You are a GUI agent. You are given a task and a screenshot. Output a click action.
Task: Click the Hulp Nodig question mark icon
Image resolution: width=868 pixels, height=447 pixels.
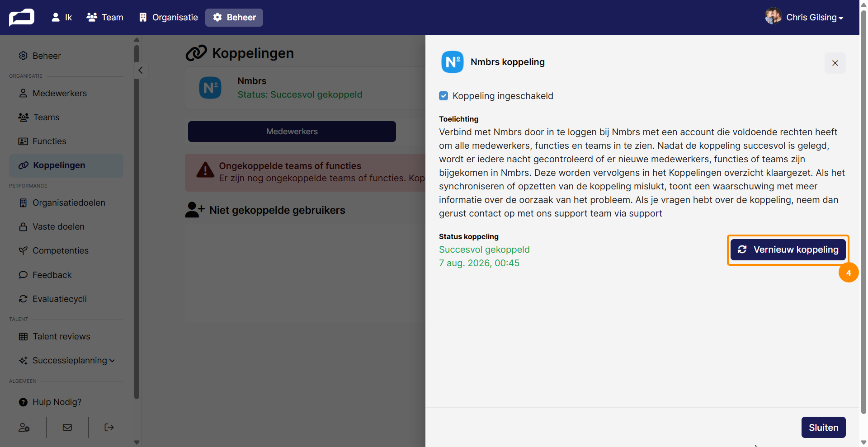pos(23,402)
